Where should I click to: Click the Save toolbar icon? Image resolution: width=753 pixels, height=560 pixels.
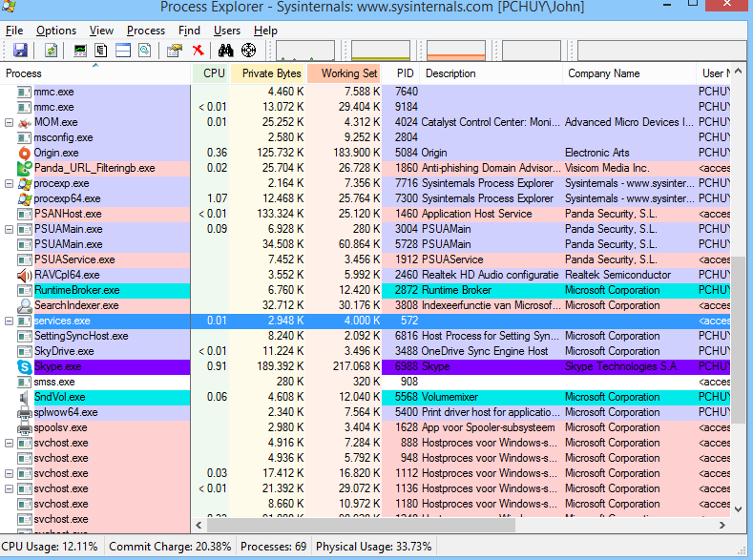coord(20,50)
